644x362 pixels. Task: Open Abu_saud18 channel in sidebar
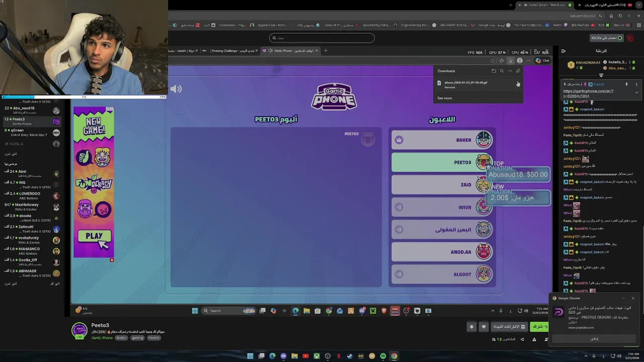coord(31,110)
